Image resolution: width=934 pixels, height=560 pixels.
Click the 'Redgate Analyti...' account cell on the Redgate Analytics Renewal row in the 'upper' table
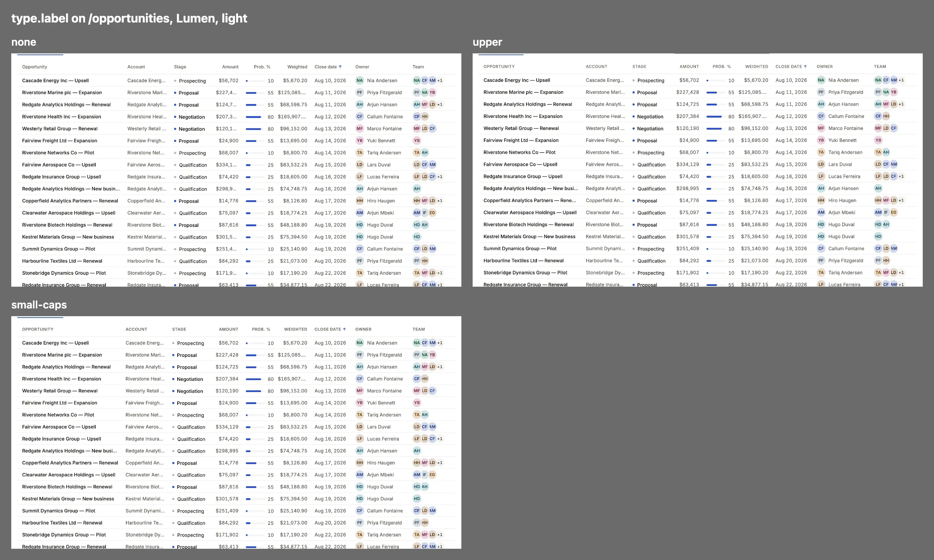[605, 104]
